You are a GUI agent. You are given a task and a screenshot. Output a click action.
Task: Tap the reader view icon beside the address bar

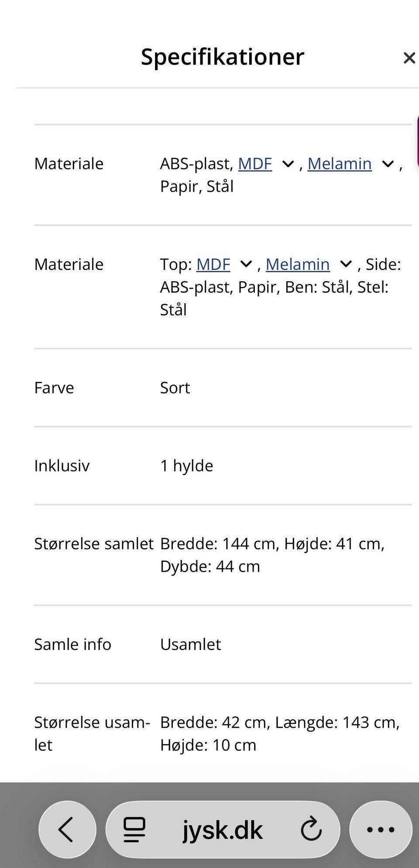click(134, 830)
